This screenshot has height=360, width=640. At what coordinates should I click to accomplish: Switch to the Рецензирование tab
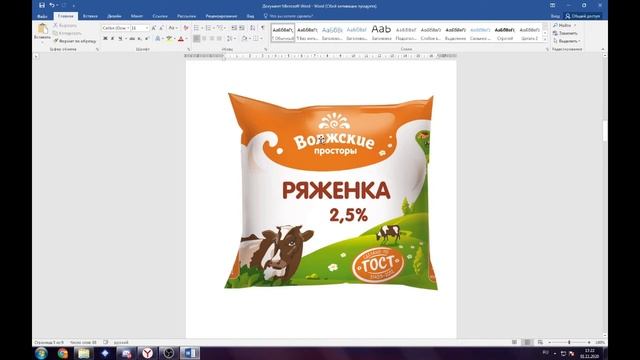221,16
